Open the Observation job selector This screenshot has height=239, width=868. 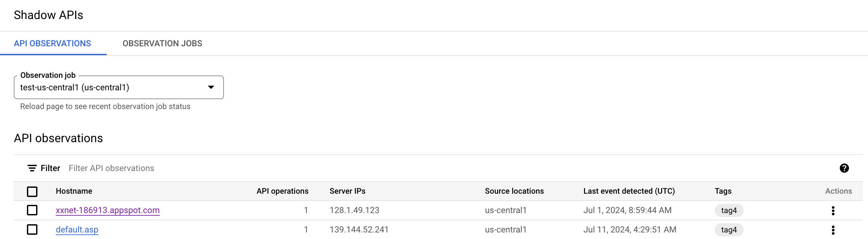pos(118,87)
